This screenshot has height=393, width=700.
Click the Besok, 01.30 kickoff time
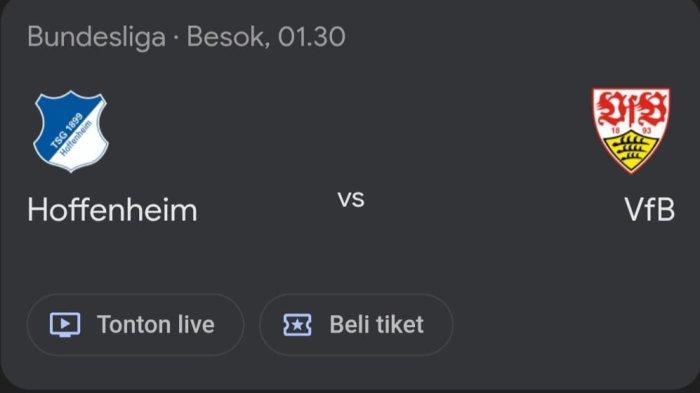coord(266,37)
